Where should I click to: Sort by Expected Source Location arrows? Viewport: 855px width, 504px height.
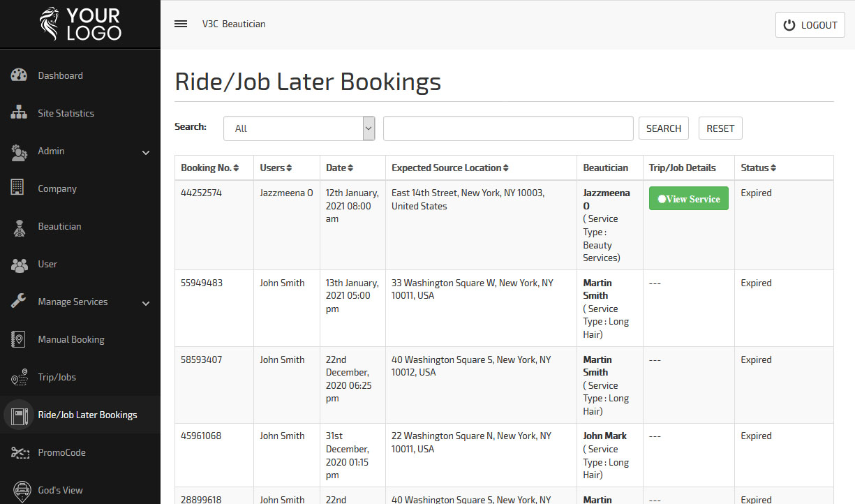point(506,168)
